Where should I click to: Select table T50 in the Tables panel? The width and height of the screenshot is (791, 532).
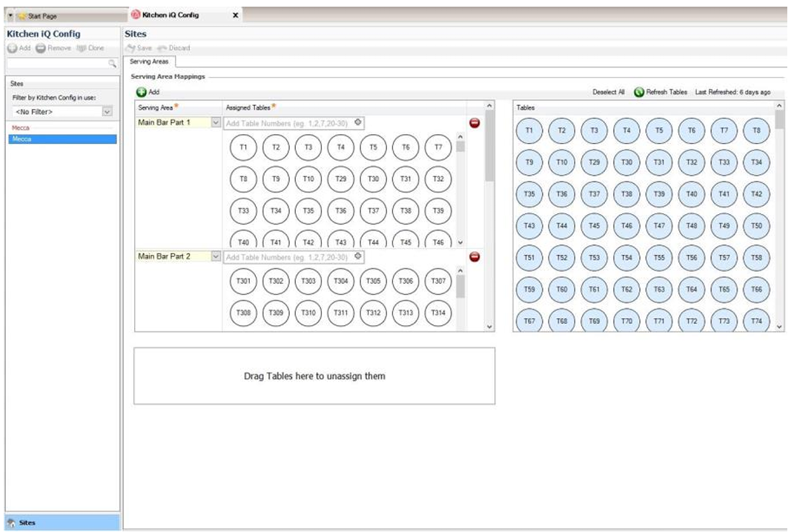(x=756, y=225)
